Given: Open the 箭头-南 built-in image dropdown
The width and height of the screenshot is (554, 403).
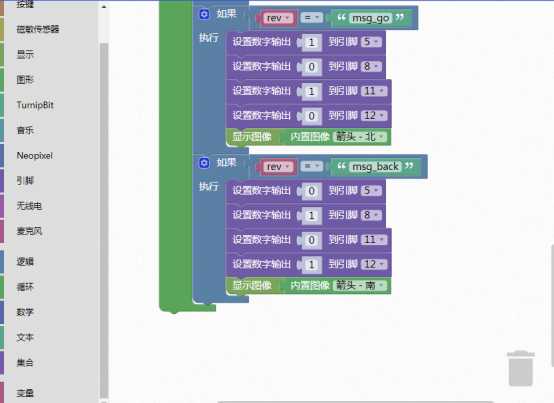Looking at the screenshot, I should click(360, 285).
